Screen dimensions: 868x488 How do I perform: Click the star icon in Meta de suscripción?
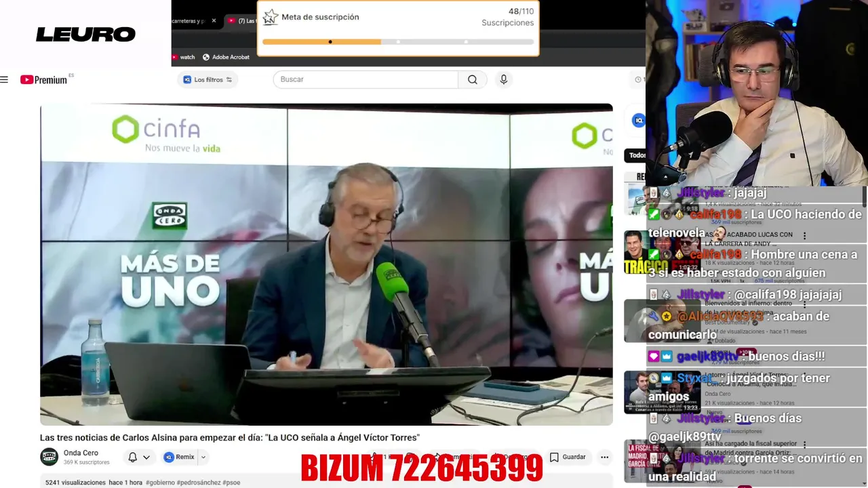pyautogui.click(x=271, y=17)
